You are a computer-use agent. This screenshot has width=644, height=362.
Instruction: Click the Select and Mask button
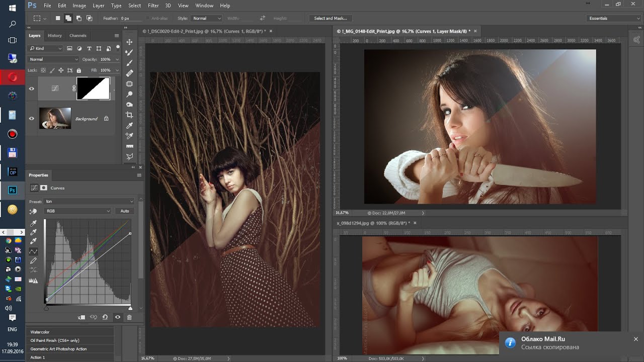(x=330, y=18)
